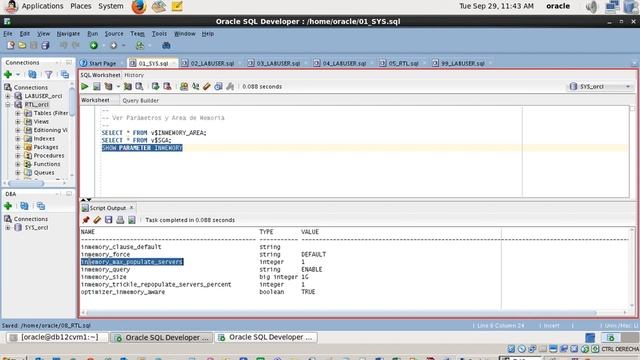
Task: Open dropdown arrow next to New Connection plus
Action: (18, 75)
